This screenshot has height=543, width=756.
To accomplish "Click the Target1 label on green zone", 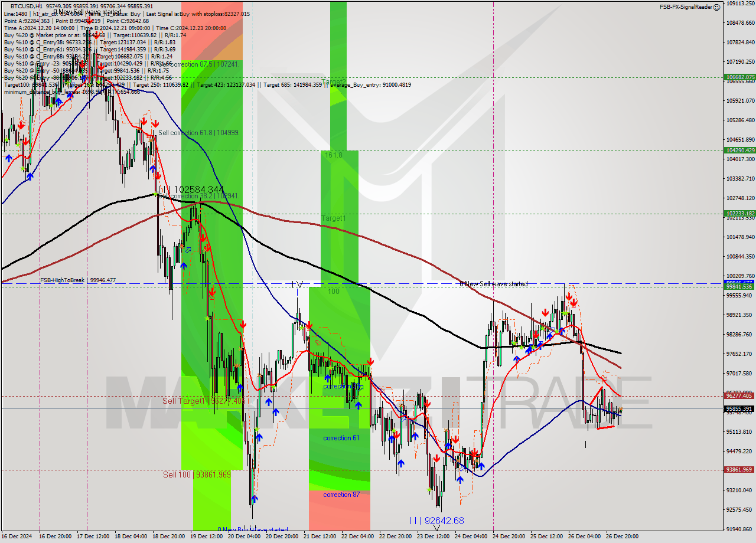I will 334,218.
